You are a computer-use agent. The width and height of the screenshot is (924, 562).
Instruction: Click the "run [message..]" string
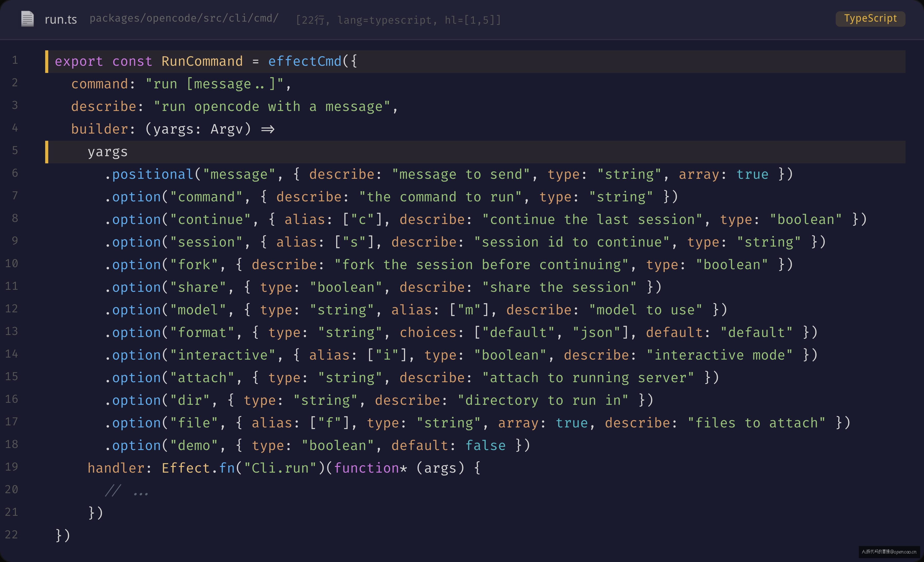tap(214, 84)
